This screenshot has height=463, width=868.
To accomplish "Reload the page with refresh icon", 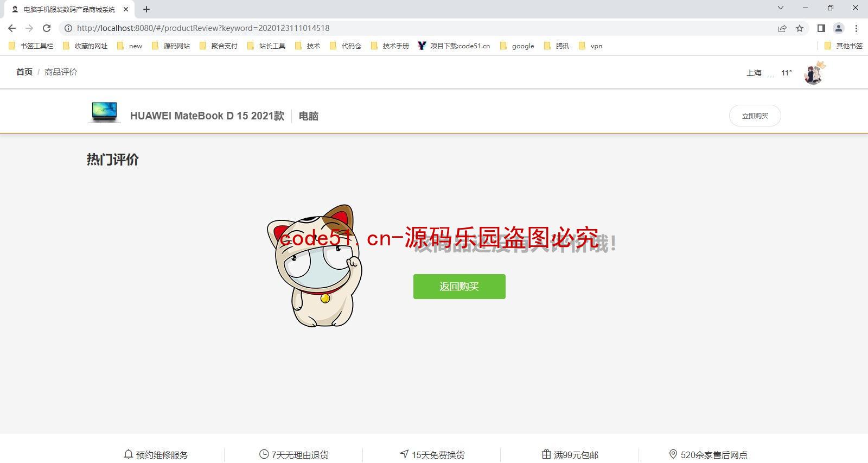I will [47, 28].
